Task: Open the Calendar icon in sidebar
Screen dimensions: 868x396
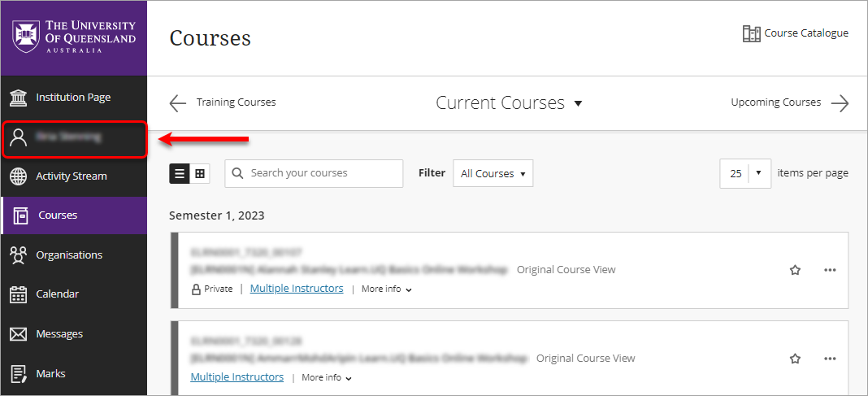Action: [19, 294]
